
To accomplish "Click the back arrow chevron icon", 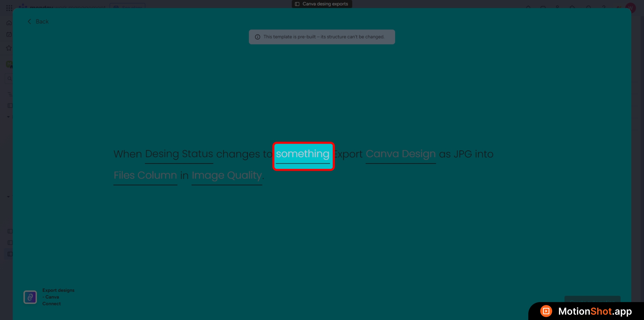I will 29,21.
